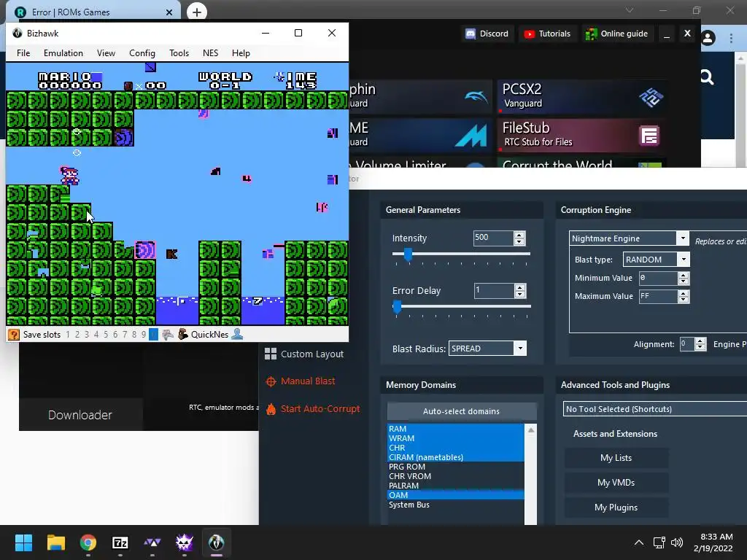The width and height of the screenshot is (747, 560).
Task: Open My VMDs button
Action: (616, 483)
